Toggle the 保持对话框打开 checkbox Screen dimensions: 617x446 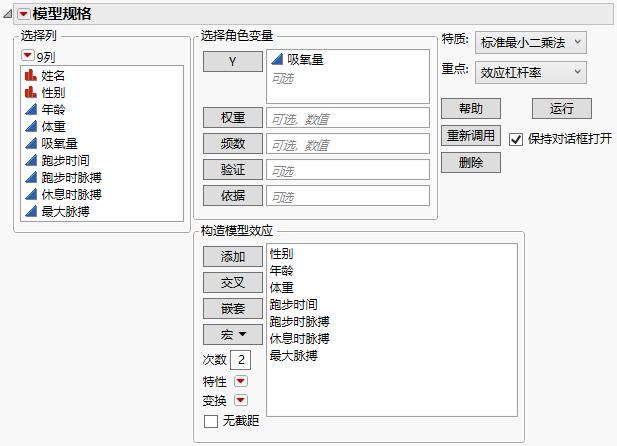click(x=515, y=139)
